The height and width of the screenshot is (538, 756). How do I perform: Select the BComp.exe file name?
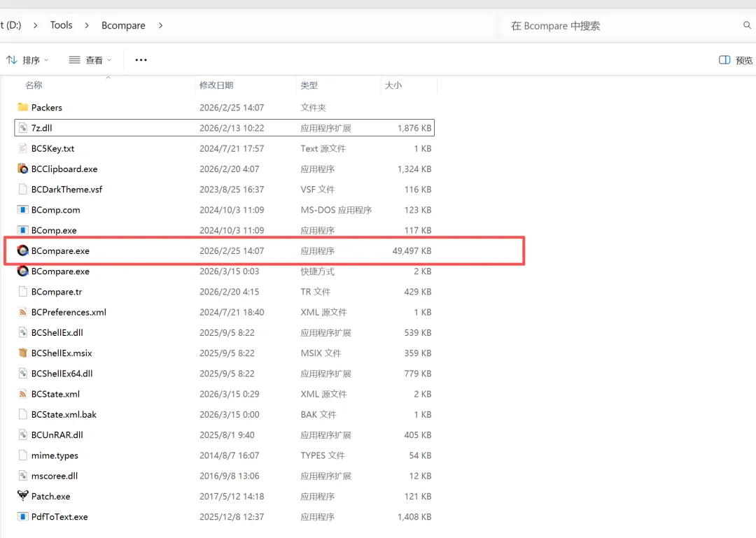coord(53,230)
